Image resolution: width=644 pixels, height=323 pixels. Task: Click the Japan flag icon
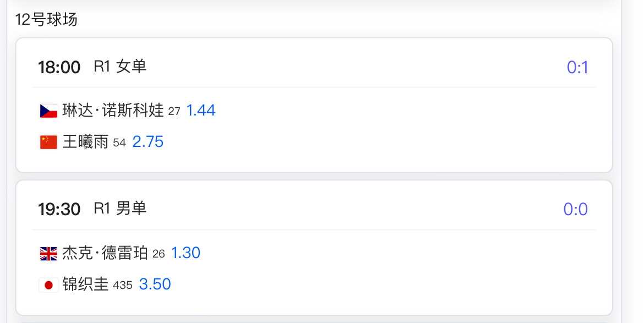pyautogui.click(x=48, y=285)
